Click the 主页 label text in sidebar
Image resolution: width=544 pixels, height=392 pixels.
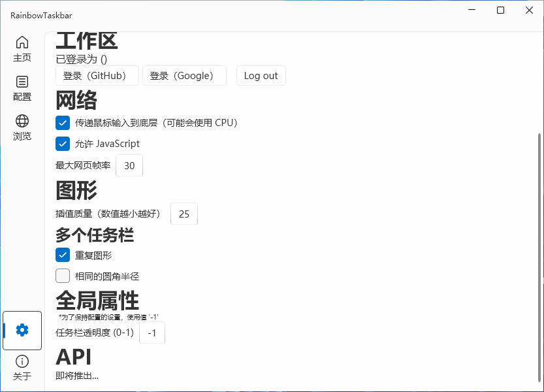[22, 57]
